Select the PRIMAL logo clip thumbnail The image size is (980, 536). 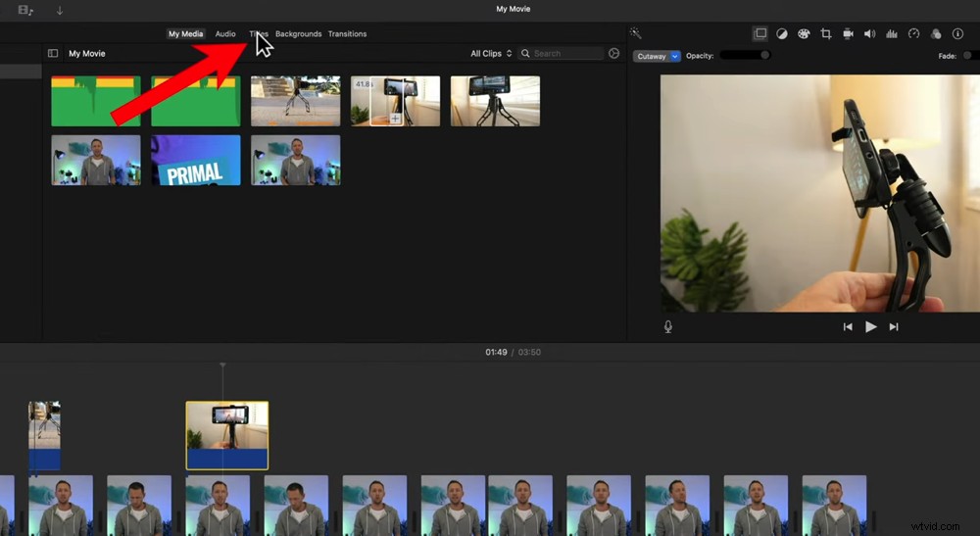coord(196,160)
